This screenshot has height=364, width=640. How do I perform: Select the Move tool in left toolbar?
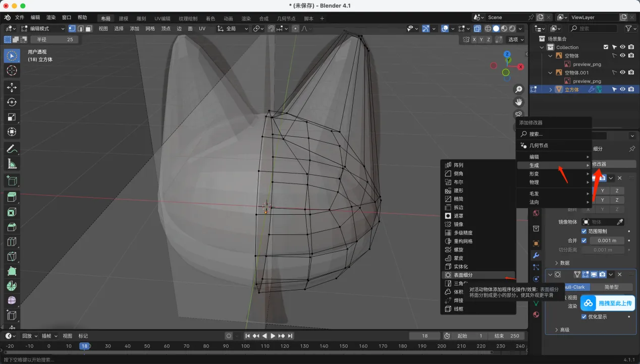click(x=12, y=88)
